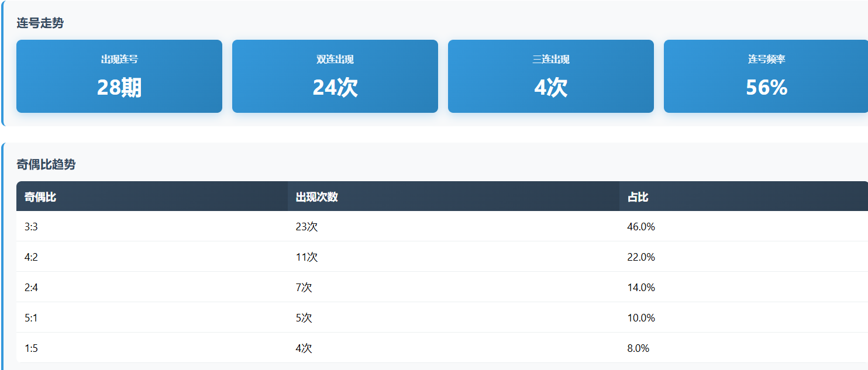The height and width of the screenshot is (370, 868).
Task: Open the 连号频率 56% card
Action: [x=766, y=76]
